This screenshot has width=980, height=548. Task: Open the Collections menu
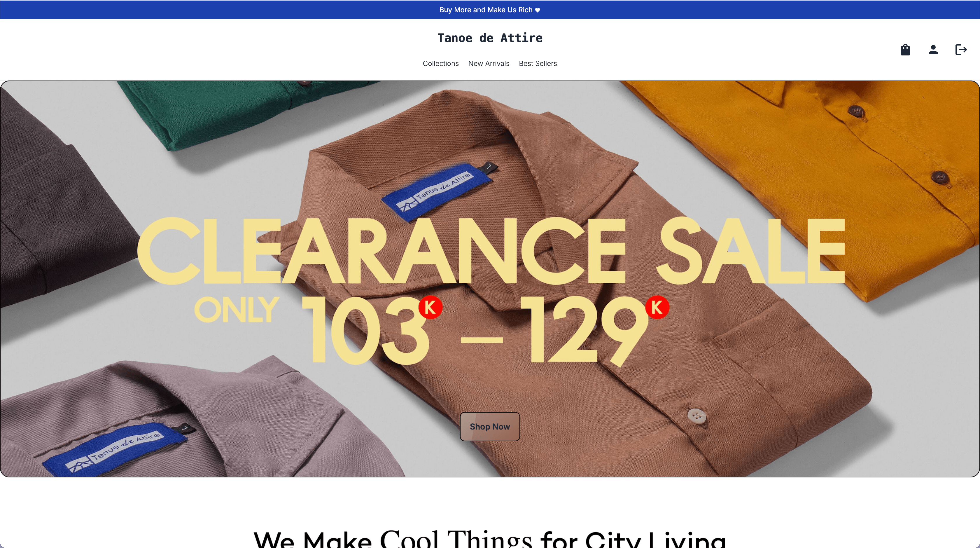point(440,64)
